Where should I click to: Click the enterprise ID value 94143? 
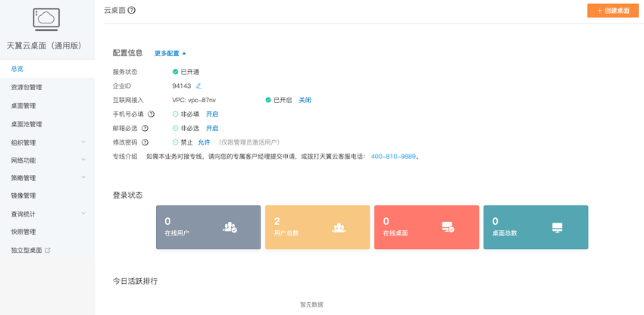coord(182,86)
